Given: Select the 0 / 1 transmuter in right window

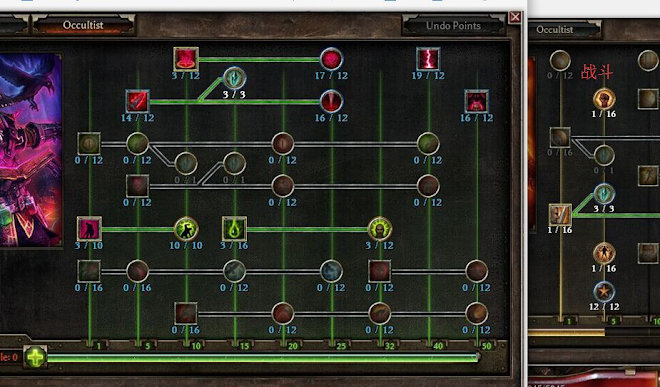Looking at the screenshot, I should pyautogui.click(x=604, y=156).
